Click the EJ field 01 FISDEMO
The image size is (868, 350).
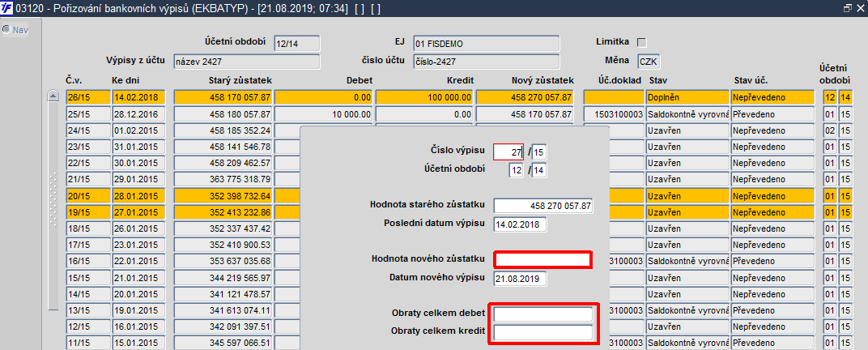coord(486,44)
